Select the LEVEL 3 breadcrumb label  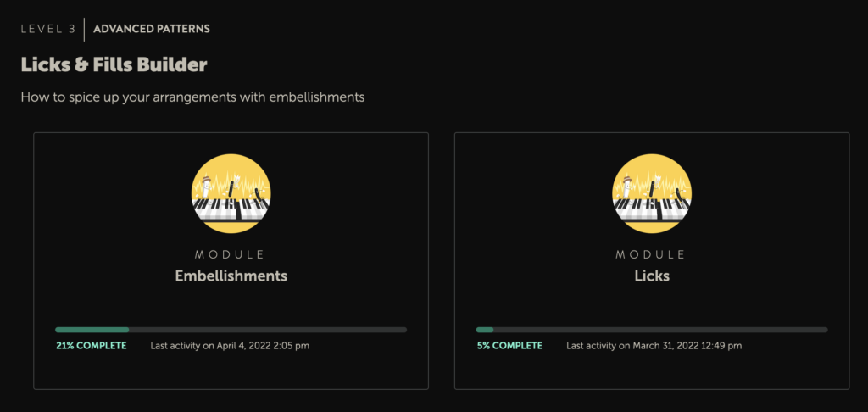point(48,29)
